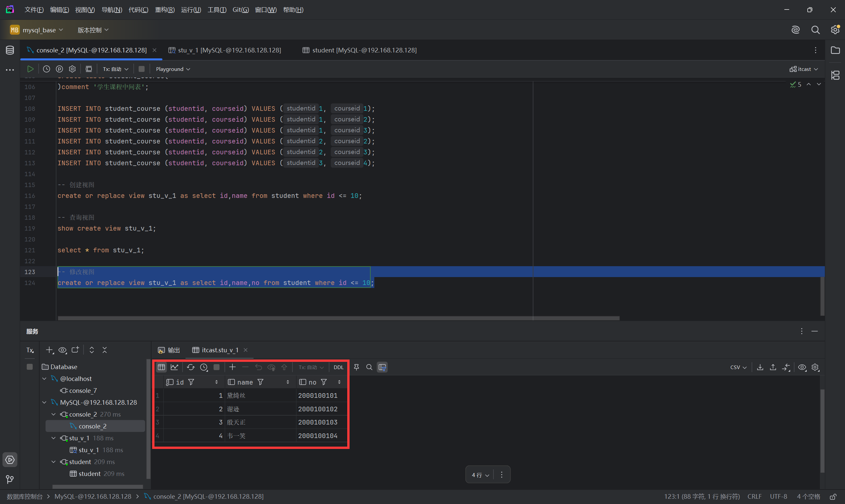Toggle the results view eye icon
Screen dimensions: 845x504
pyautogui.click(x=802, y=367)
